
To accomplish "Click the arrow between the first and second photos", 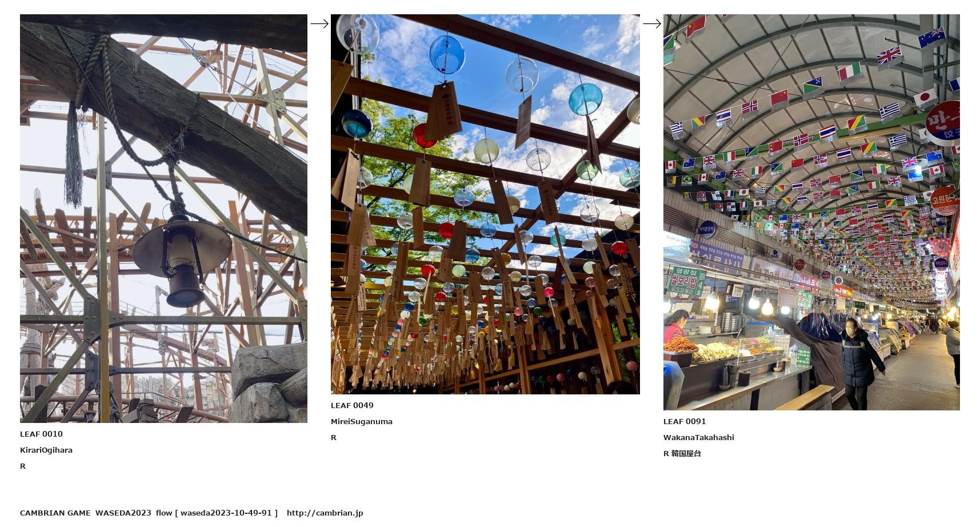I will click(319, 23).
